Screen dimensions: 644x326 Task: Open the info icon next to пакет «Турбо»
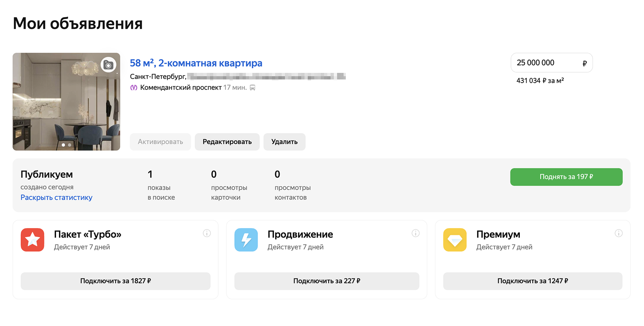(x=207, y=233)
